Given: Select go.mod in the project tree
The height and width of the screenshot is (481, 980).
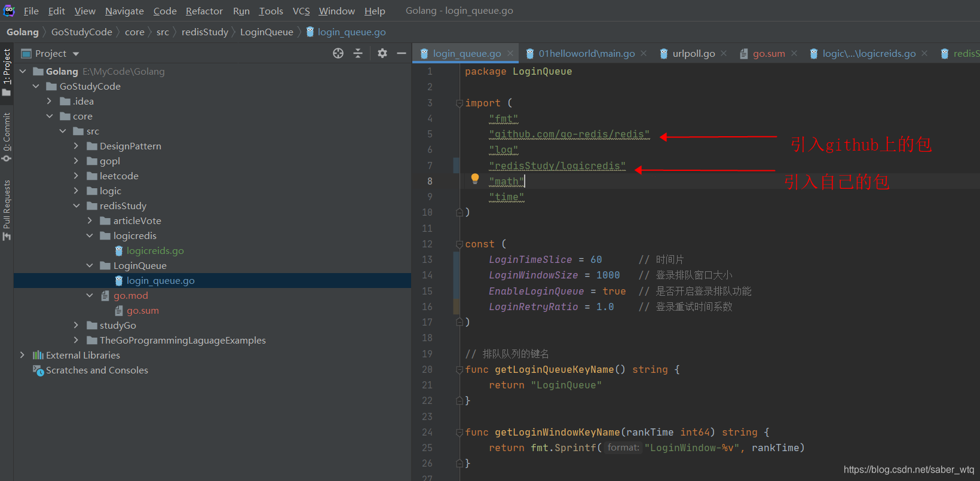Looking at the screenshot, I should [x=131, y=295].
